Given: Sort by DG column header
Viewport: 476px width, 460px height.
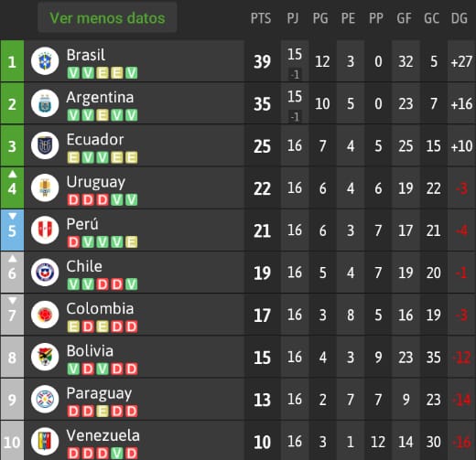Looking at the screenshot, I should point(460,18).
